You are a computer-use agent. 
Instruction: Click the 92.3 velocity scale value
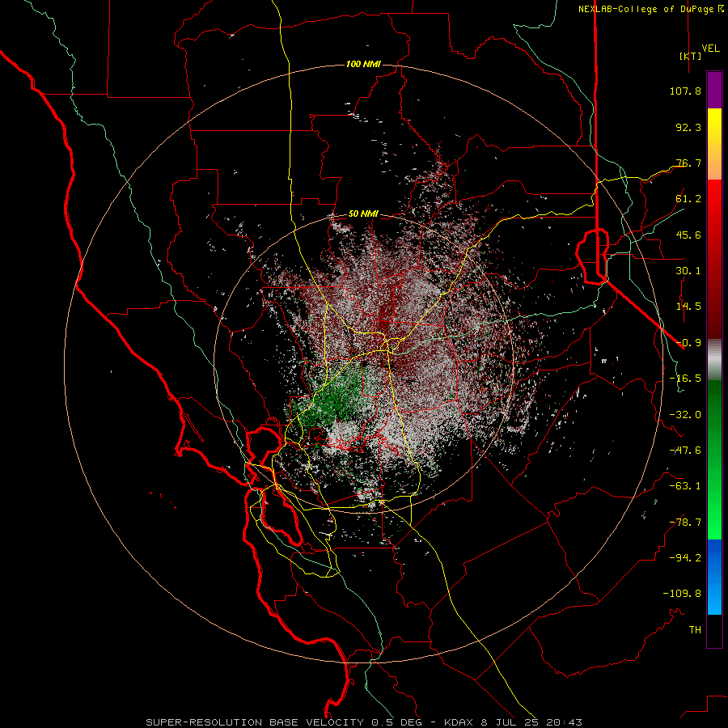(688, 127)
